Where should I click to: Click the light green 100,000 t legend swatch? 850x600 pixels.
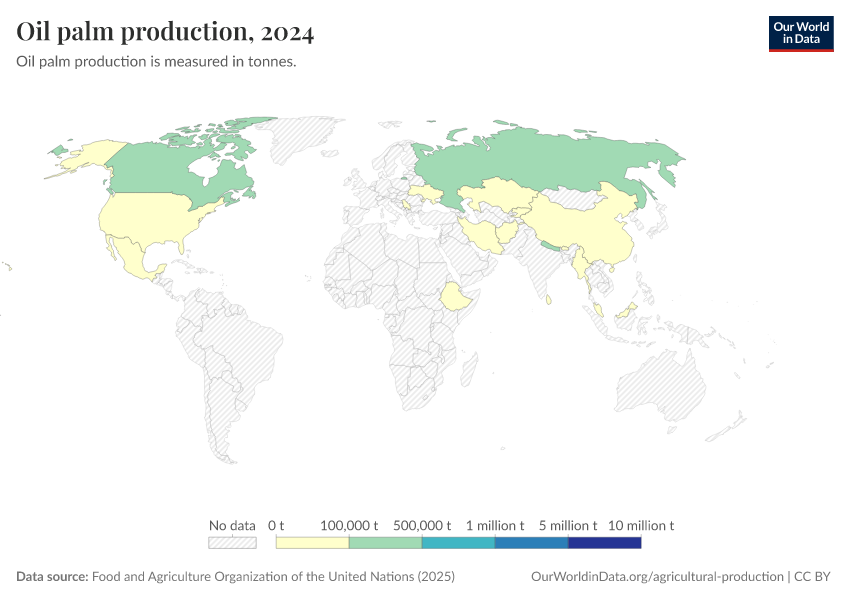point(385,543)
